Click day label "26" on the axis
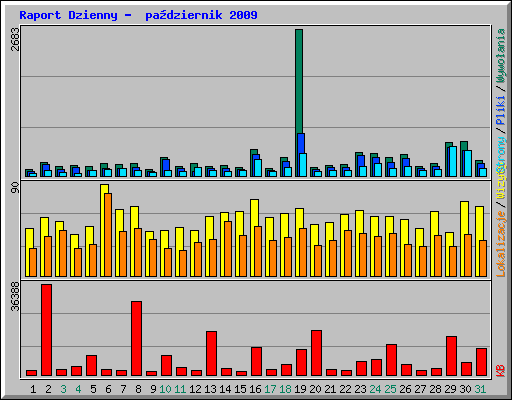 405,389
